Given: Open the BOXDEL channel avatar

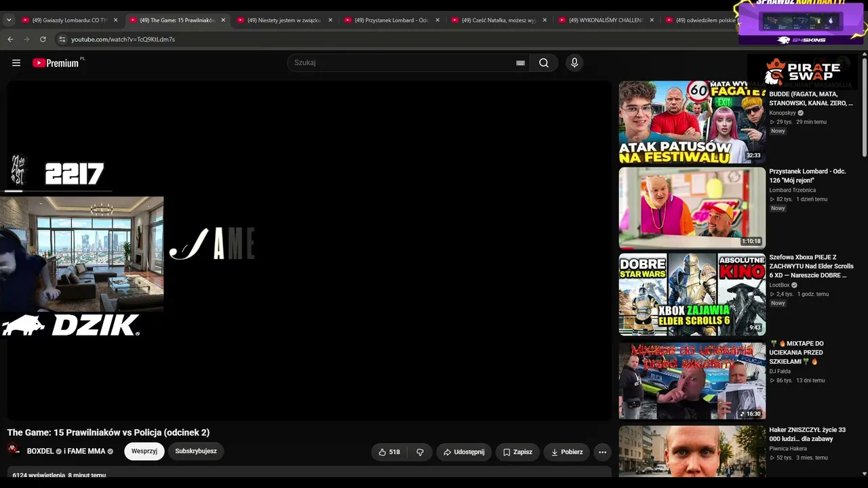Looking at the screenshot, I should tap(14, 449).
